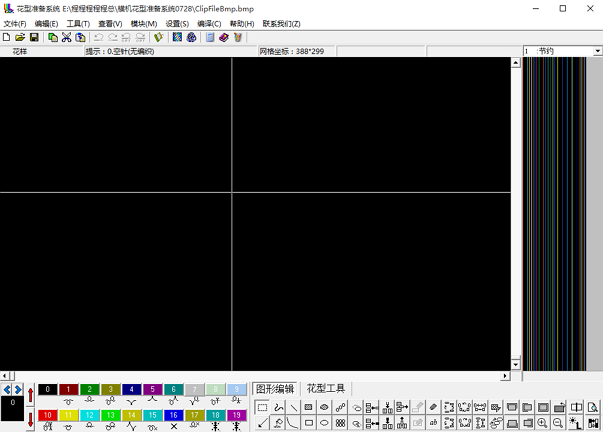Switch to the 花型工具 tab
The width and height of the screenshot is (603, 432).
(x=326, y=389)
